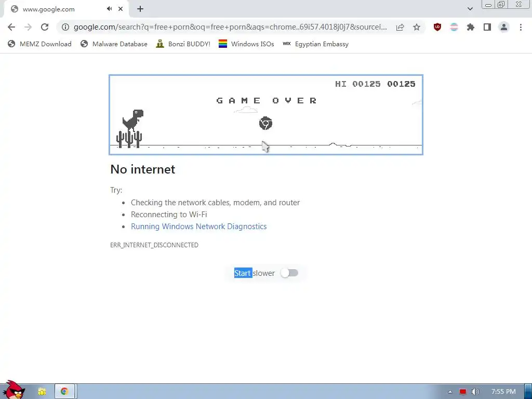Open the Windows ISOs bookmark
The height and width of the screenshot is (399, 532).
(246, 44)
